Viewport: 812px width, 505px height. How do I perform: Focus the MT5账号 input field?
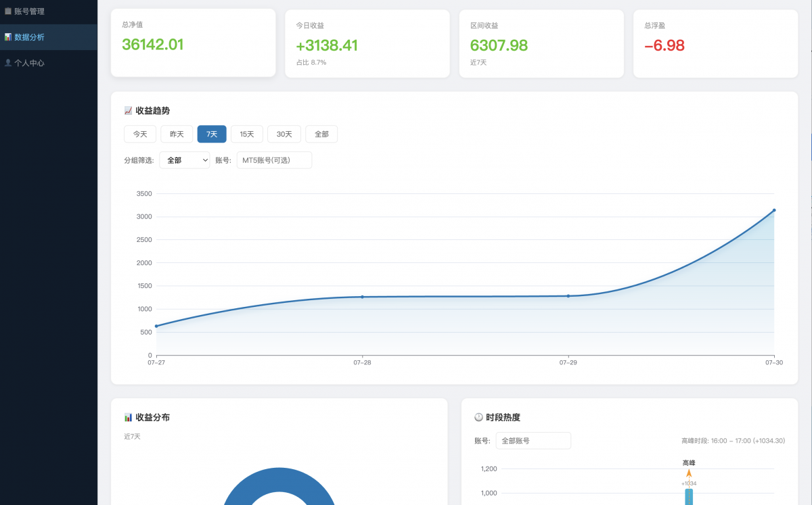coord(274,160)
